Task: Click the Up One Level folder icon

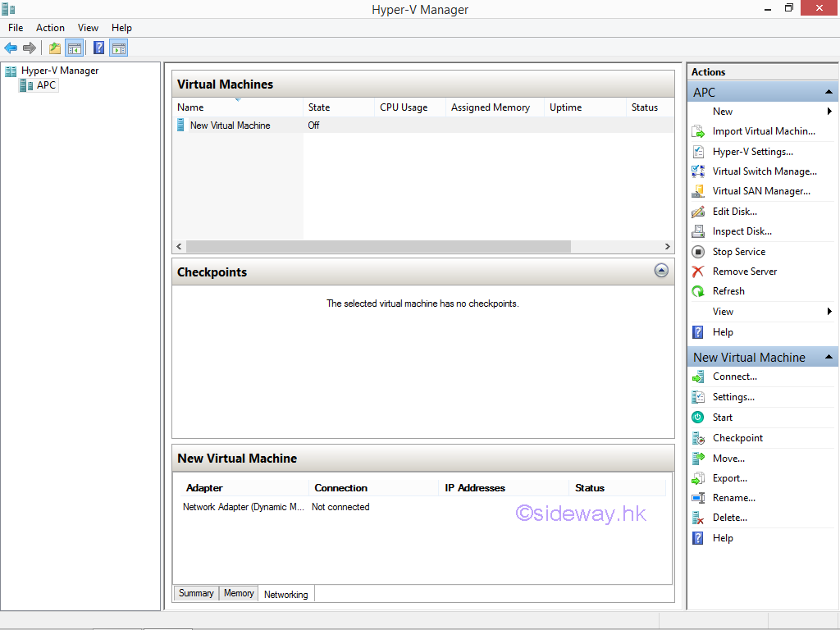Action: (x=54, y=48)
